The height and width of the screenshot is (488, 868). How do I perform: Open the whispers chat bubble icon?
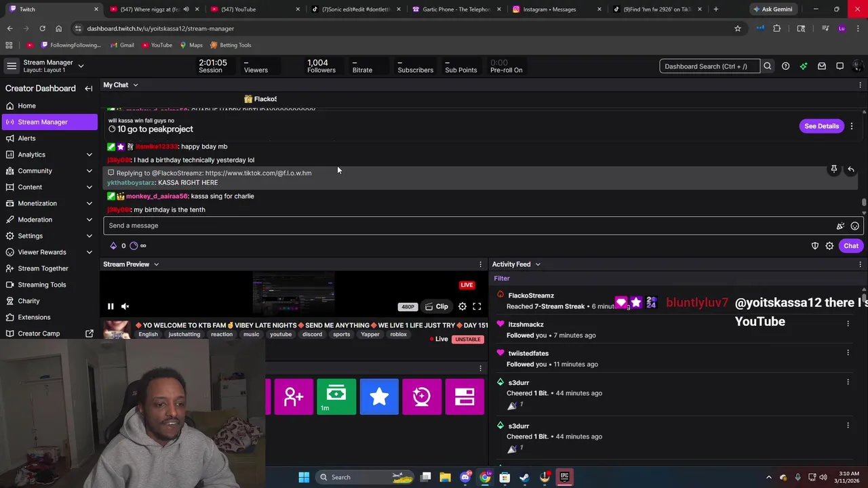tap(840, 66)
